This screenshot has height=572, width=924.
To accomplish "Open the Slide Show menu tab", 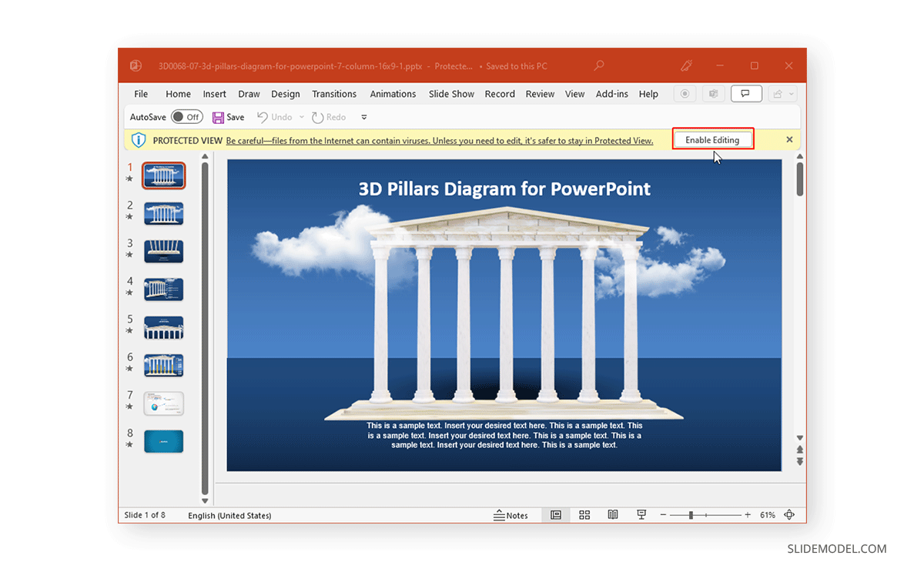I will [451, 93].
